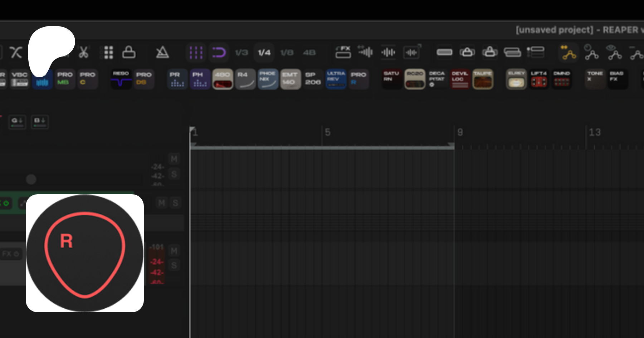Click the scissors split tool icon
Image resolution: width=644 pixels, height=338 pixels.
pyautogui.click(x=83, y=53)
